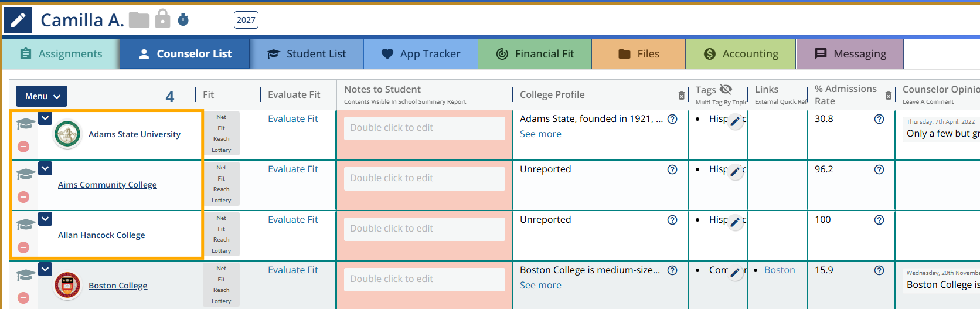
Task: Select the Counselor List tab
Action: (x=185, y=54)
